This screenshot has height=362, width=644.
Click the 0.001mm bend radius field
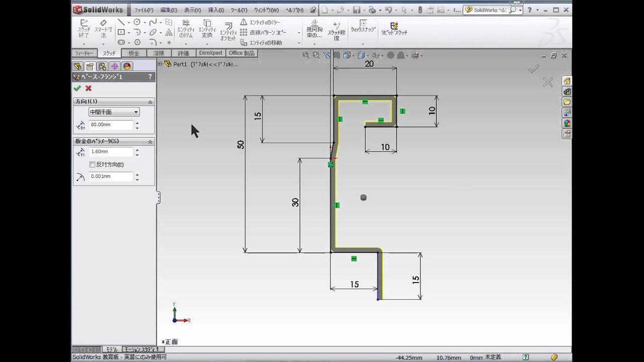(111, 176)
